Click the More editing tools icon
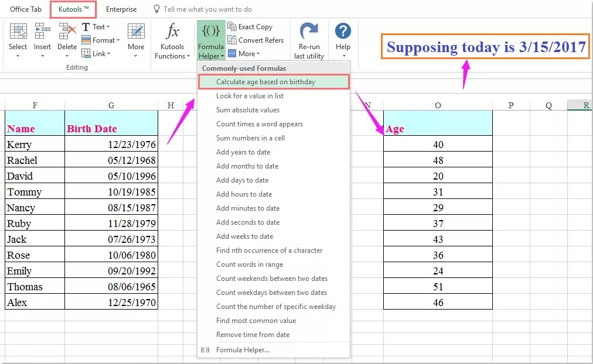This screenshot has width=593, height=364. click(x=136, y=31)
